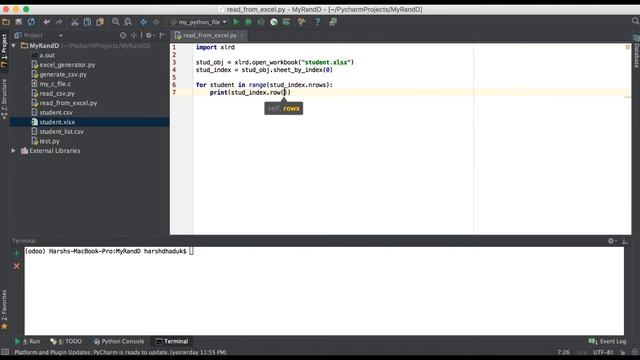The width and height of the screenshot is (640, 360).
Task: Click the Find magnifier icon
Action: [x=116, y=22]
